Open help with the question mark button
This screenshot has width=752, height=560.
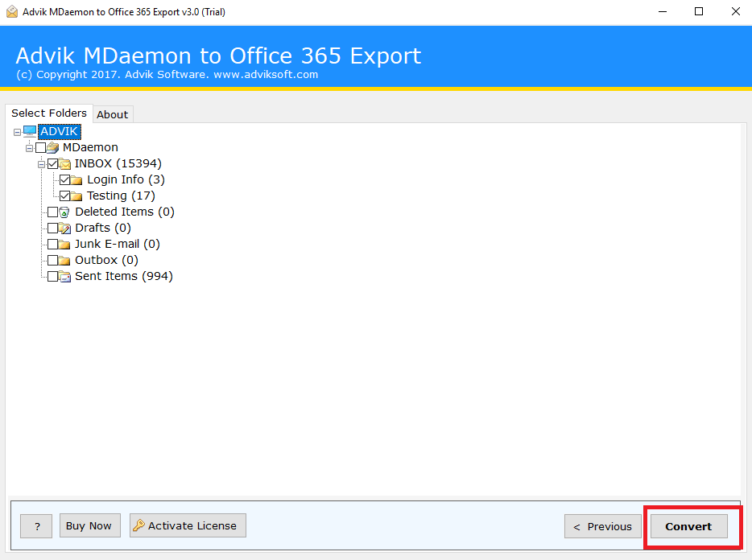click(36, 525)
